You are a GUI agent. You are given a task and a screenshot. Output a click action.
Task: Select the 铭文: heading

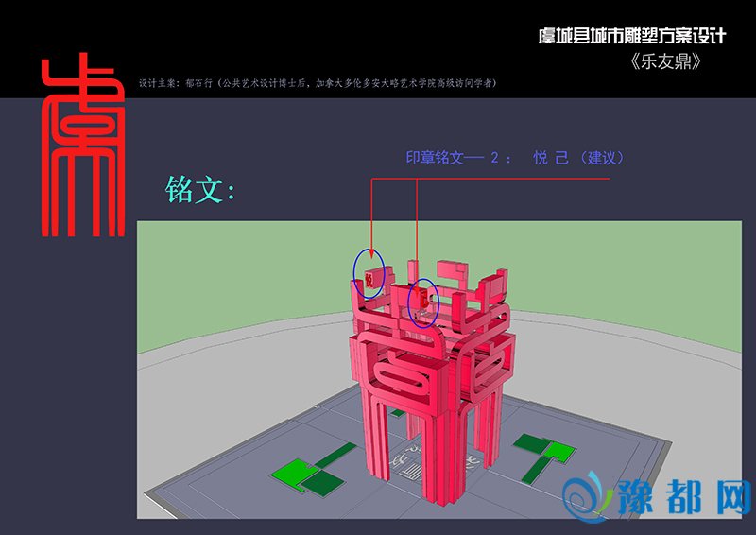[200, 189]
